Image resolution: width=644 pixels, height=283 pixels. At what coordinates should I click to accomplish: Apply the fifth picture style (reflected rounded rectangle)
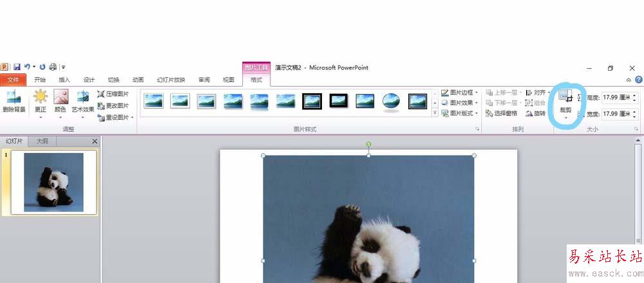pyautogui.click(x=259, y=102)
